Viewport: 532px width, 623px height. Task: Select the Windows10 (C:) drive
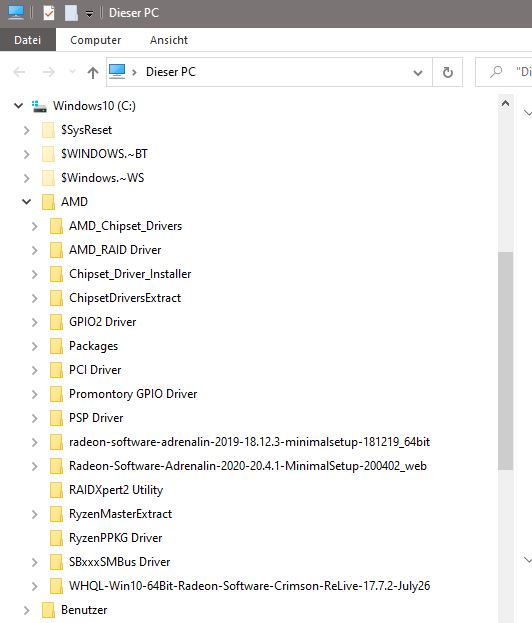pos(95,106)
